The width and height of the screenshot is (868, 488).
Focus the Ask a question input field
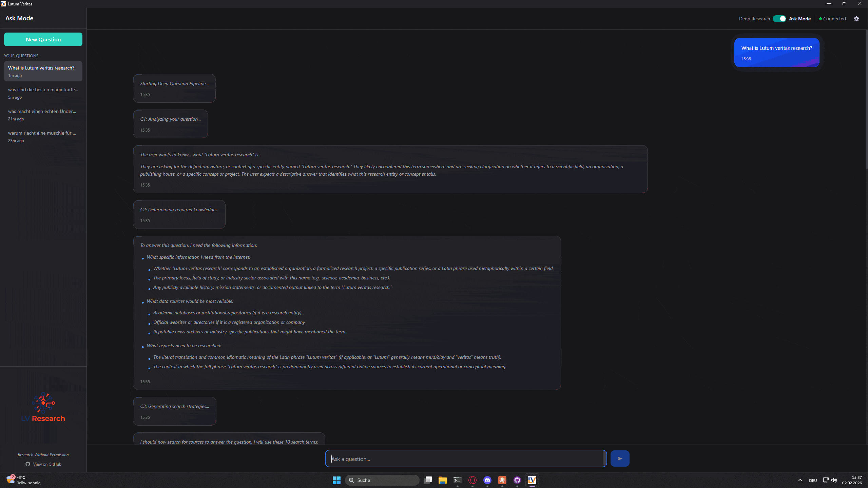(465, 458)
